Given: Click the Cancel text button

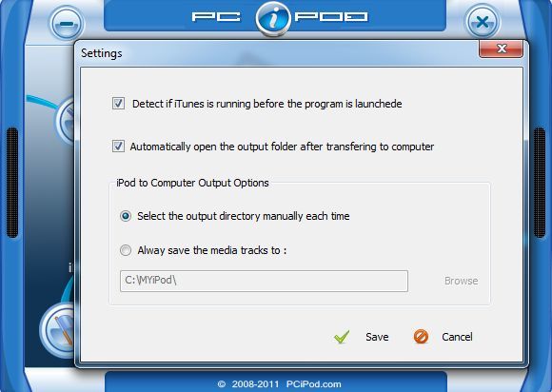Looking at the screenshot, I should pos(457,337).
